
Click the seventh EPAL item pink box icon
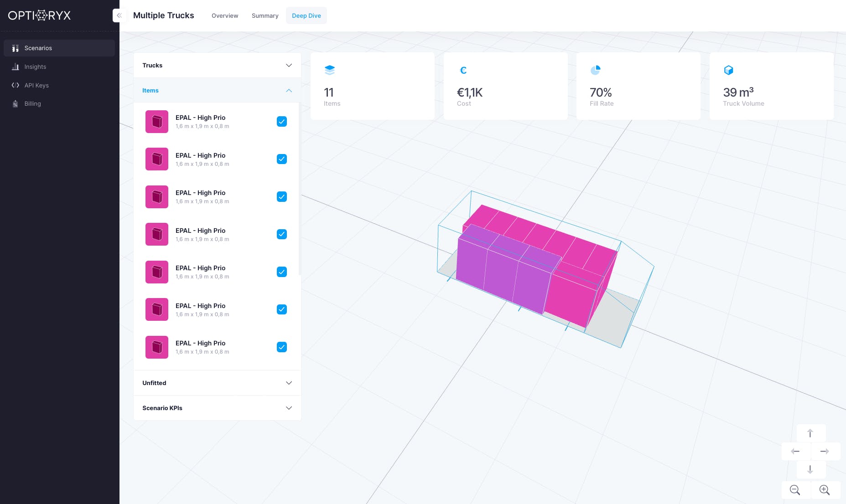coord(157,347)
